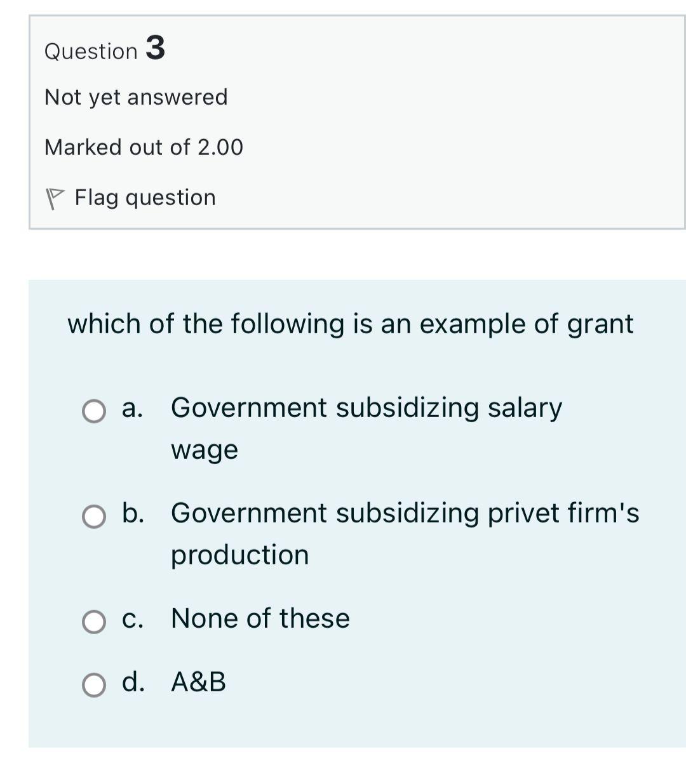Screen dimensions: 686x784
Task: Click the answer text 'Government subsidizing salary wage'
Action: [366, 408]
